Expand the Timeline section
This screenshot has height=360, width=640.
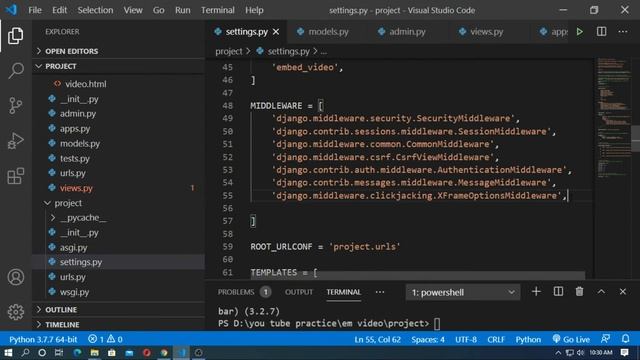118,324
